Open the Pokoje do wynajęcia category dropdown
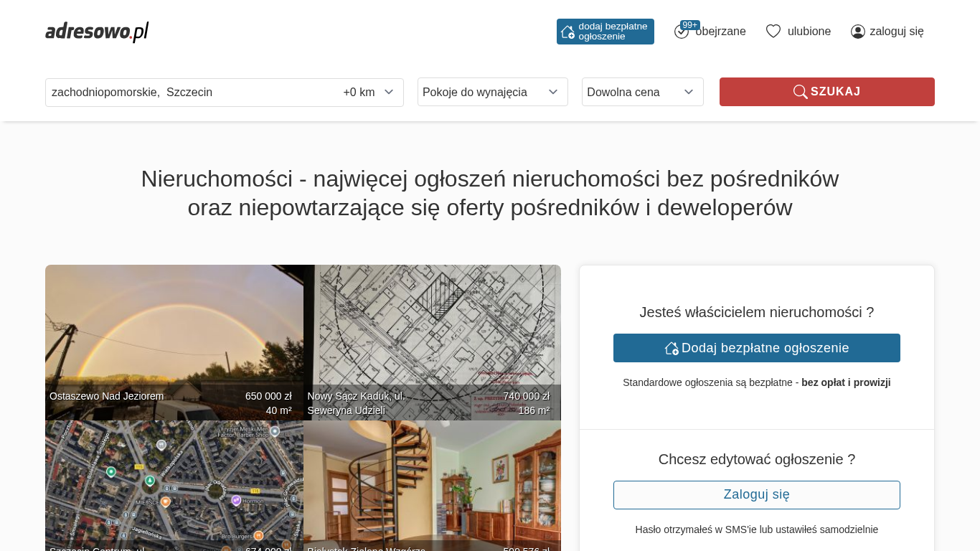This screenshot has width=980, height=551. (492, 92)
